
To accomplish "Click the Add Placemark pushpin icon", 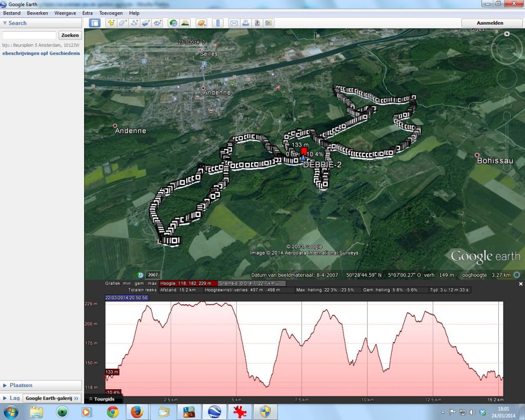I will point(111,23).
